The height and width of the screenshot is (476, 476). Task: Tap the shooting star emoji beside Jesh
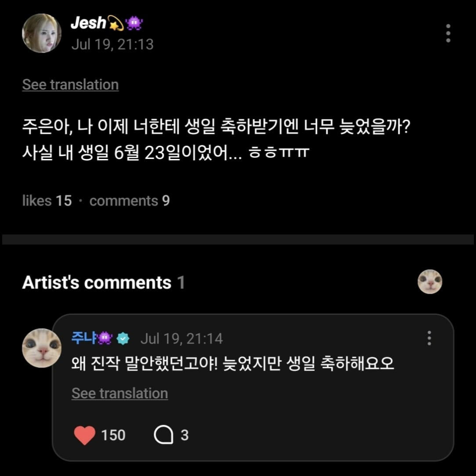pos(115,23)
